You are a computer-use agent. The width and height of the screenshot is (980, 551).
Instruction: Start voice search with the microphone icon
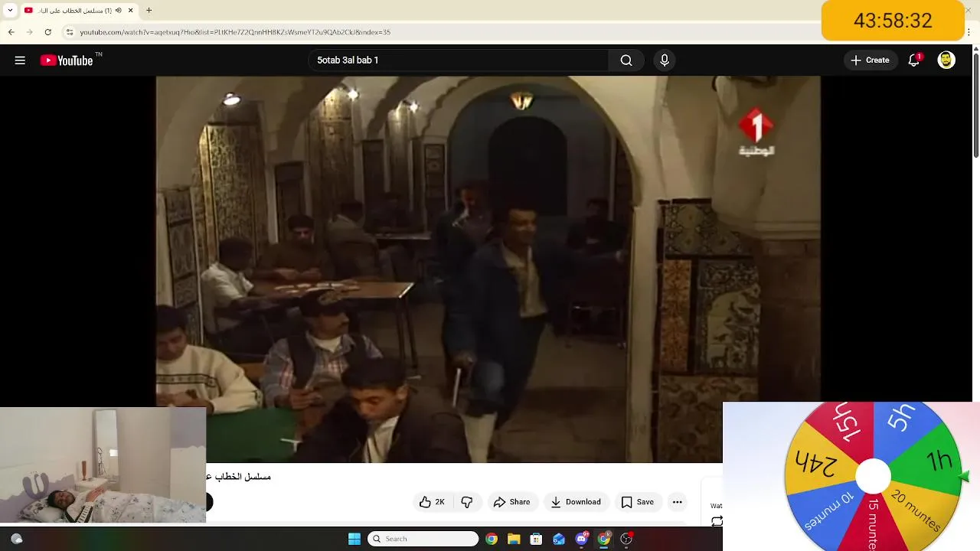click(665, 60)
